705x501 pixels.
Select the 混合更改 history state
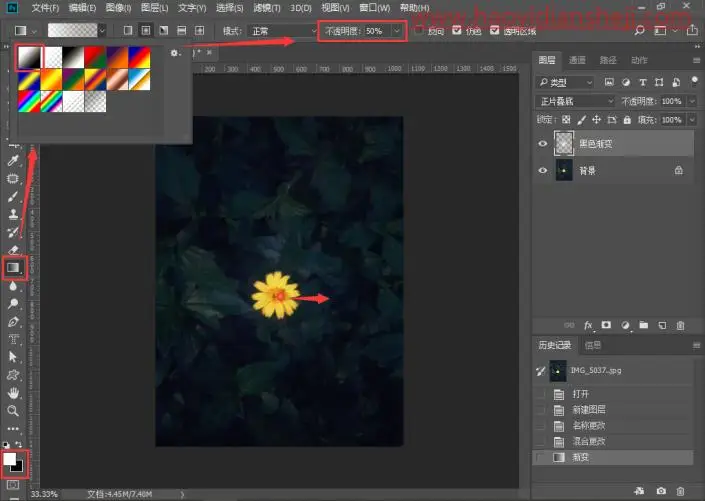coord(613,441)
